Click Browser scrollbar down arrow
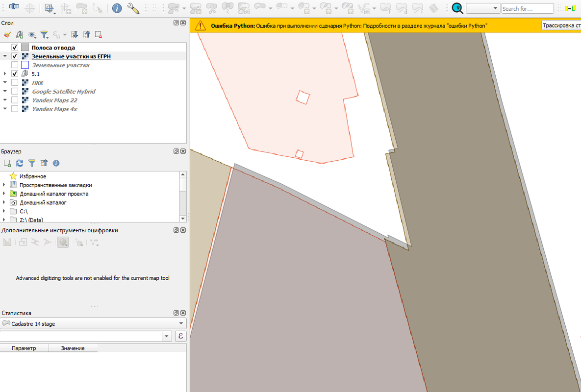The width and height of the screenshot is (581, 392). click(183, 219)
